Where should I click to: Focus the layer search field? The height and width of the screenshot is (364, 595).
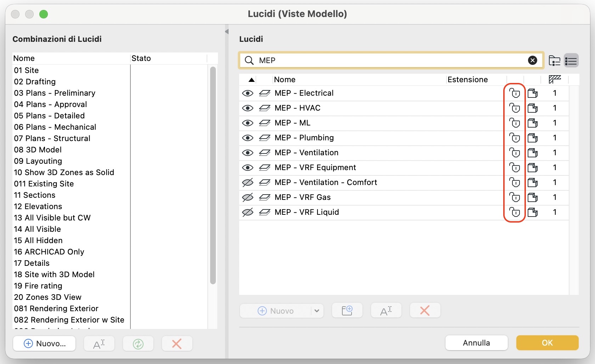(x=391, y=60)
